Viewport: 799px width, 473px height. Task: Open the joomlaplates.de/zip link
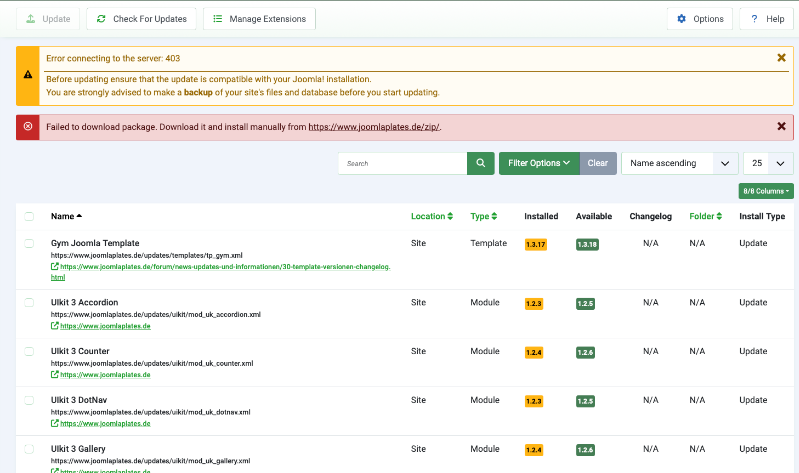click(x=374, y=127)
